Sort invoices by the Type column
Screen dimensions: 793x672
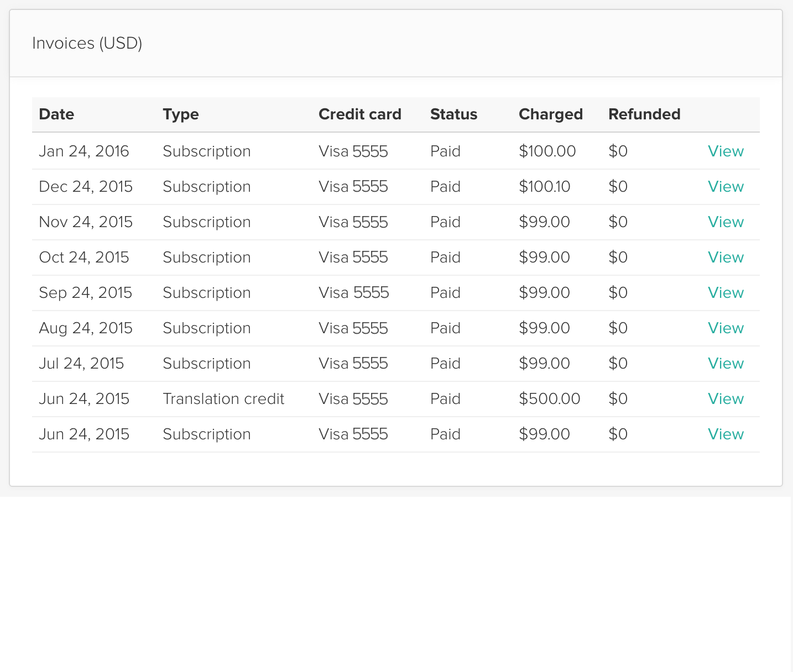(x=181, y=114)
